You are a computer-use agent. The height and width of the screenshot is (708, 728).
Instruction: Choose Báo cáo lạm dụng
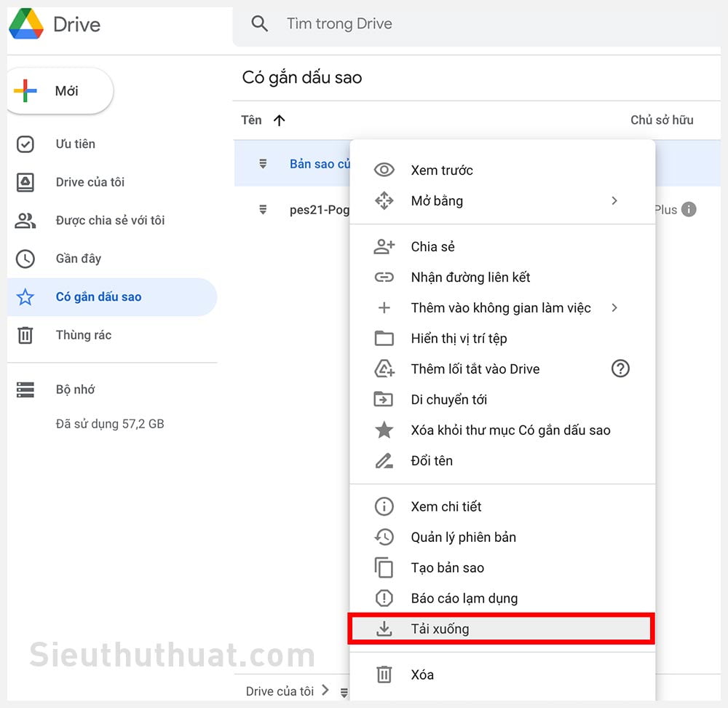(x=502, y=598)
